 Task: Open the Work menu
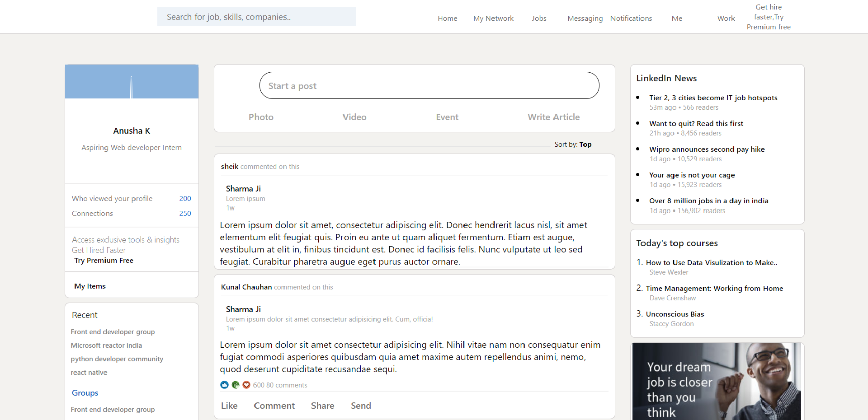tap(726, 18)
